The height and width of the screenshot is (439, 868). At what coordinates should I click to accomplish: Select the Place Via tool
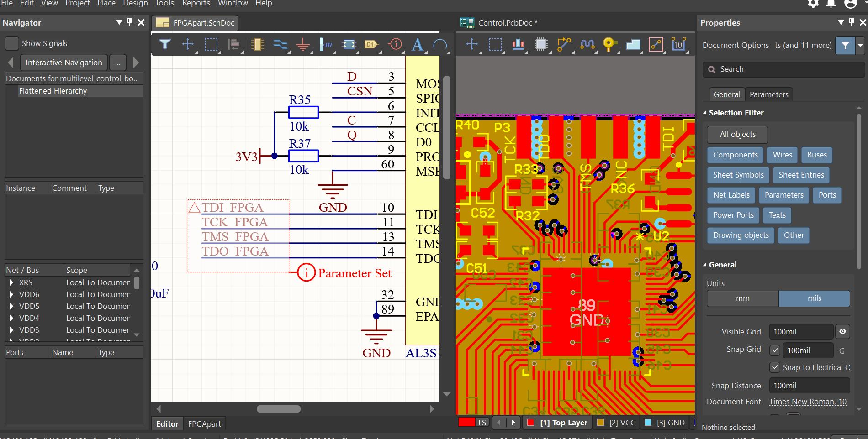(609, 44)
